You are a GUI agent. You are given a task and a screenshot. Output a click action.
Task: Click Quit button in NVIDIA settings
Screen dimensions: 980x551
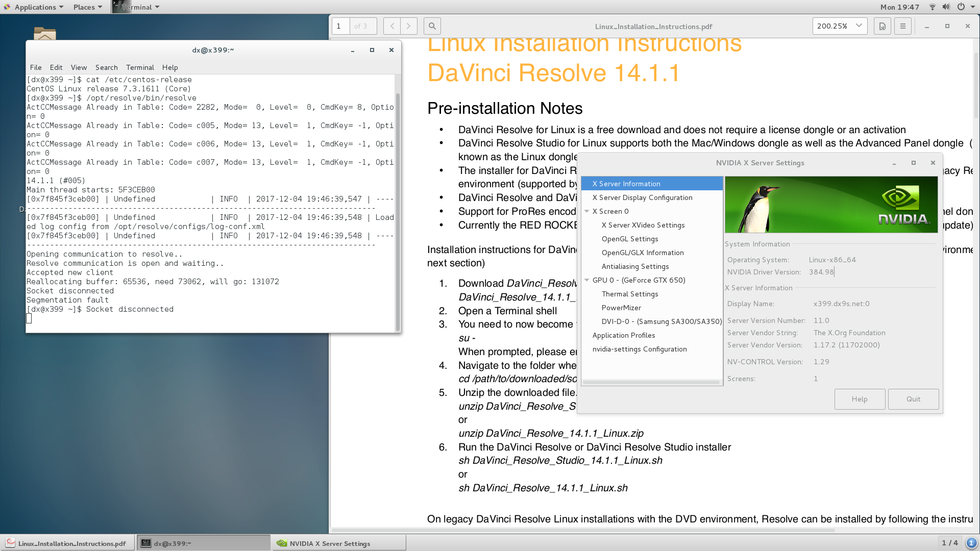point(913,398)
